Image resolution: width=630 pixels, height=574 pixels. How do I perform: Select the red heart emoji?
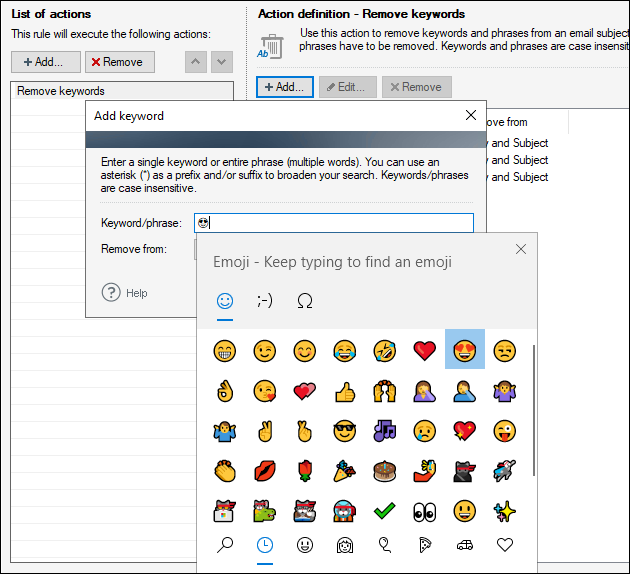[424, 350]
